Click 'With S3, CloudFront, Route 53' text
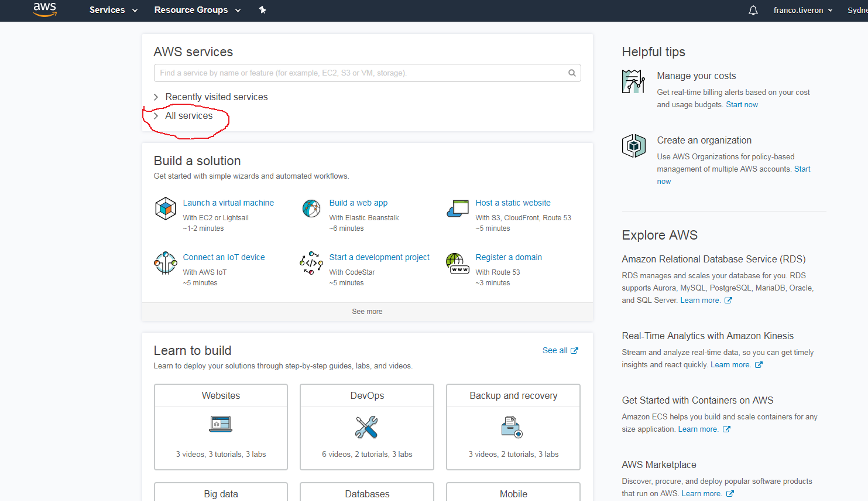The image size is (868, 502). (x=523, y=218)
